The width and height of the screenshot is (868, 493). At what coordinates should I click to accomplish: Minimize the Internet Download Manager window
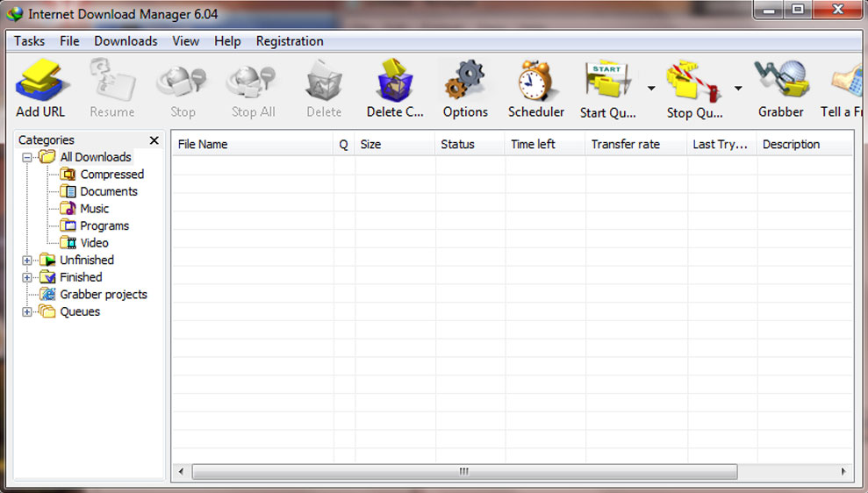tap(768, 10)
